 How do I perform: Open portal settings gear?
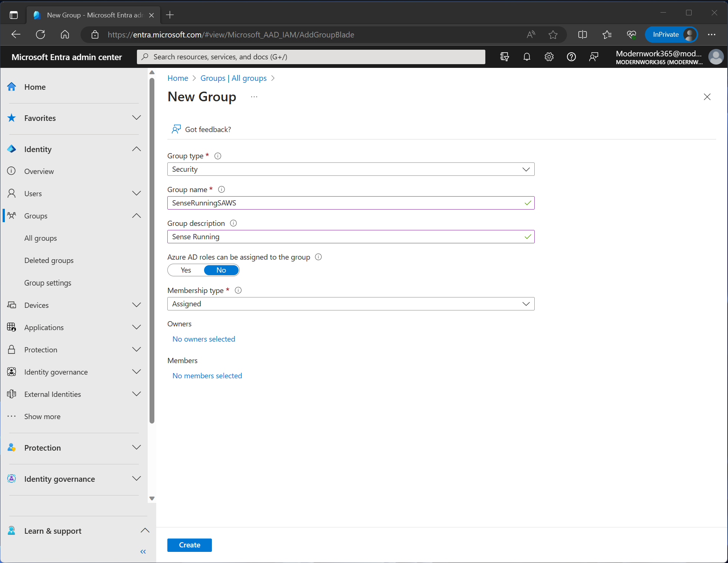click(x=549, y=57)
